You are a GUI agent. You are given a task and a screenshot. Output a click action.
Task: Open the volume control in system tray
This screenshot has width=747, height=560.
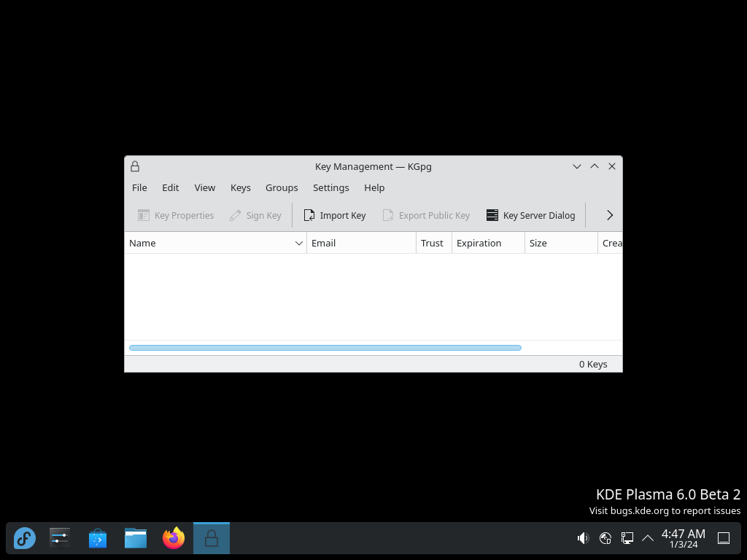coord(583,538)
